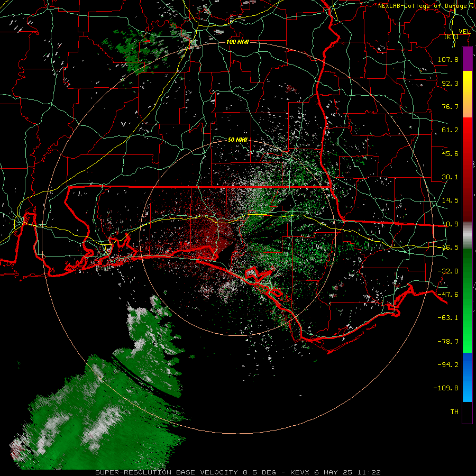
Task: Click the -94.2 velocity scale value
Action: [x=448, y=364]
